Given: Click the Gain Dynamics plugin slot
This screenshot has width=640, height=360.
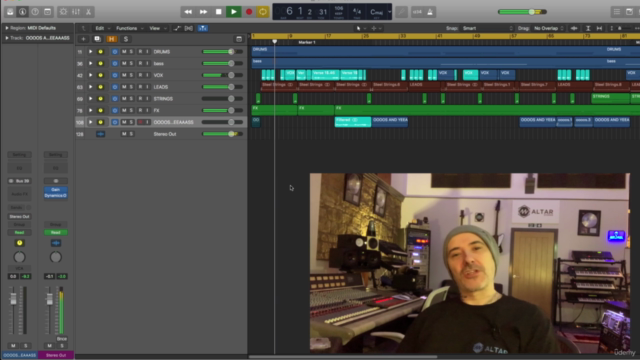Looking at the screenshot, I should 56,193.
